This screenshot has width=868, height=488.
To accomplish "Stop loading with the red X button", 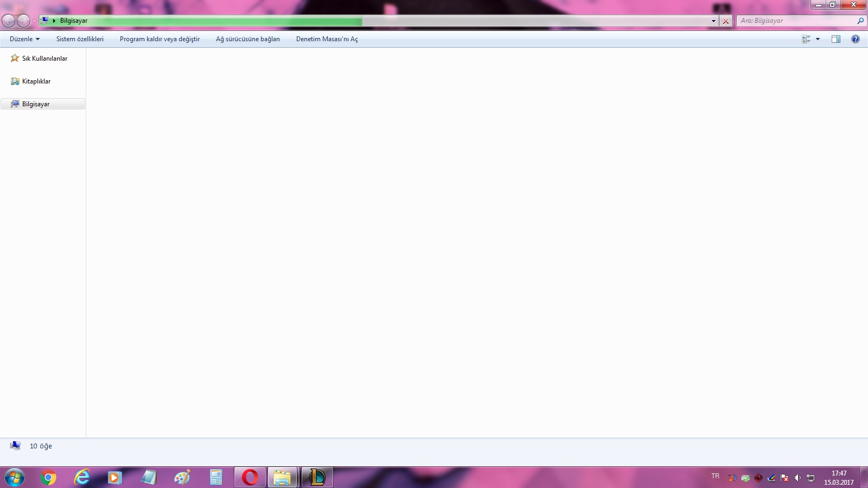I will 726,21.
